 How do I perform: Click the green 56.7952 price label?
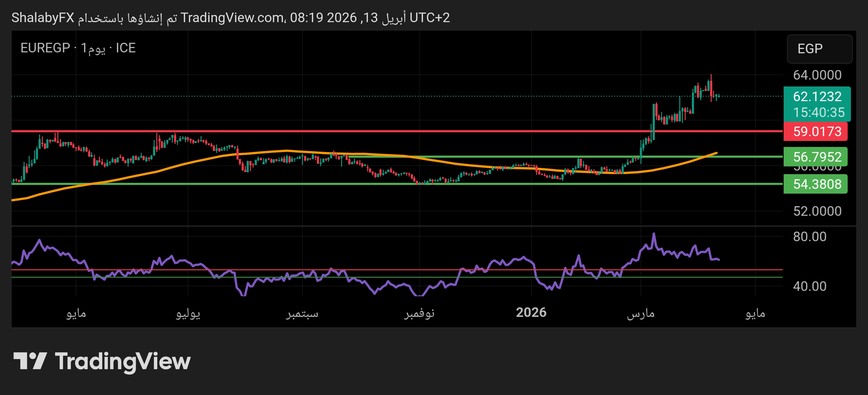click(817, 157)
